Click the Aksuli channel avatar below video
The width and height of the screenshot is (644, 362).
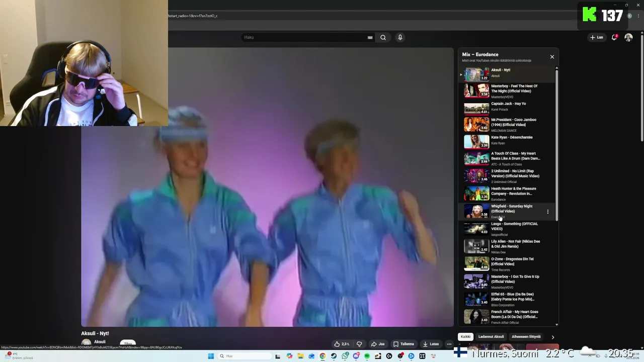pos(86,343)
